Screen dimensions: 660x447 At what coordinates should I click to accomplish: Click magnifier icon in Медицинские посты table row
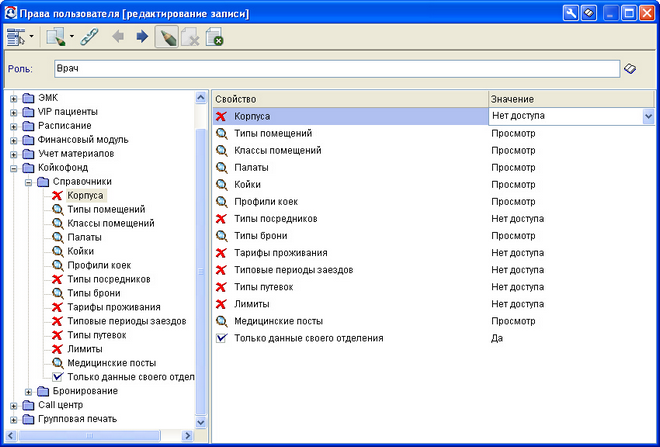(x=221, y=321)
